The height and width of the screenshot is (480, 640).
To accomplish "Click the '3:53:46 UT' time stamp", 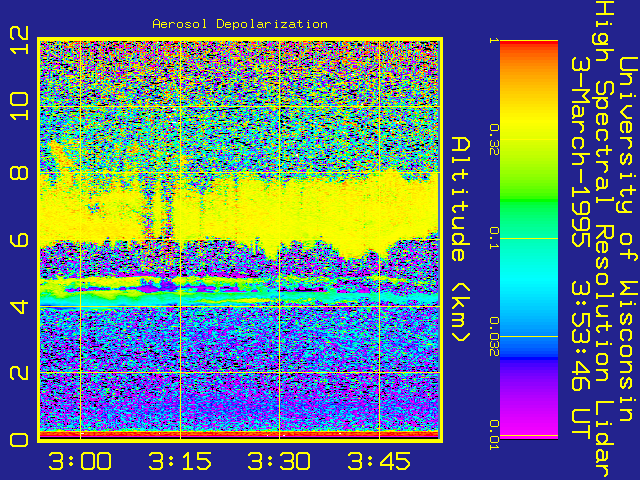I will point(580,362).
